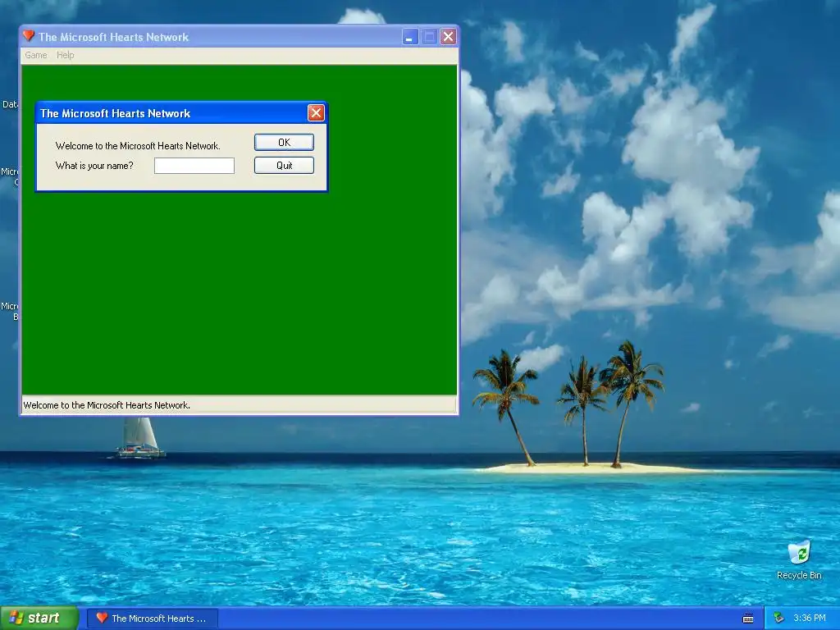
Task: Focus the 'What is your name?' input field
Action: (194, 166)
